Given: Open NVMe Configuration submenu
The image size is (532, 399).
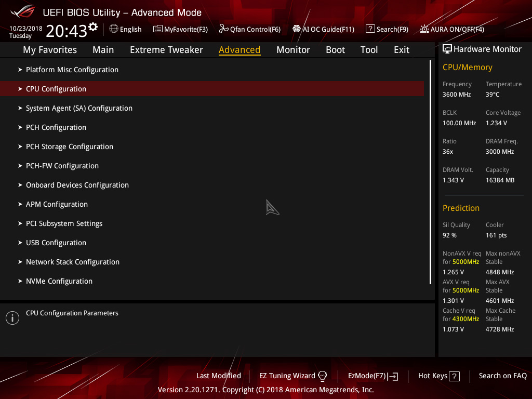Looking at the screenshot, I should 212,281.
